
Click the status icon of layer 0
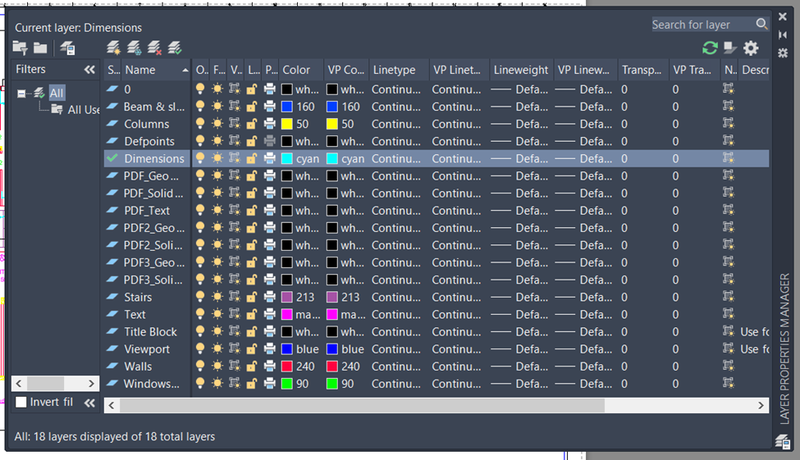point(112,89)
